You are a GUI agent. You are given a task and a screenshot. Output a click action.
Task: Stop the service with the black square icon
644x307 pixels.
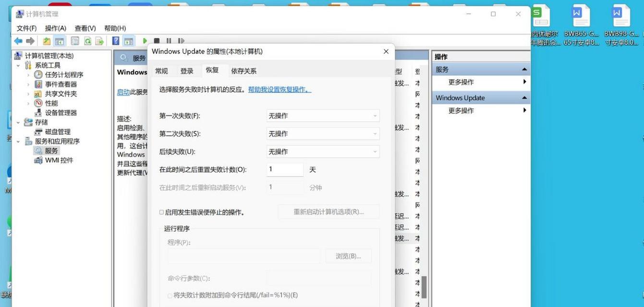pos(157,41)
